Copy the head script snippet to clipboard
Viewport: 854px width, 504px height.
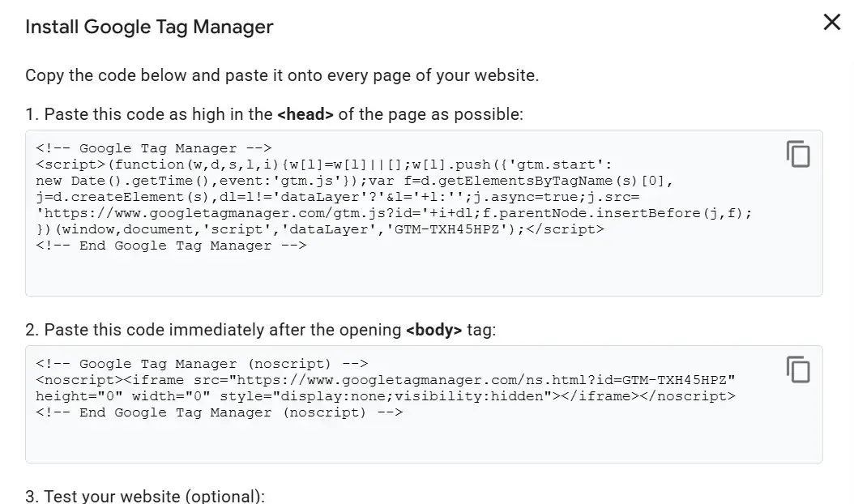(798, 154)
